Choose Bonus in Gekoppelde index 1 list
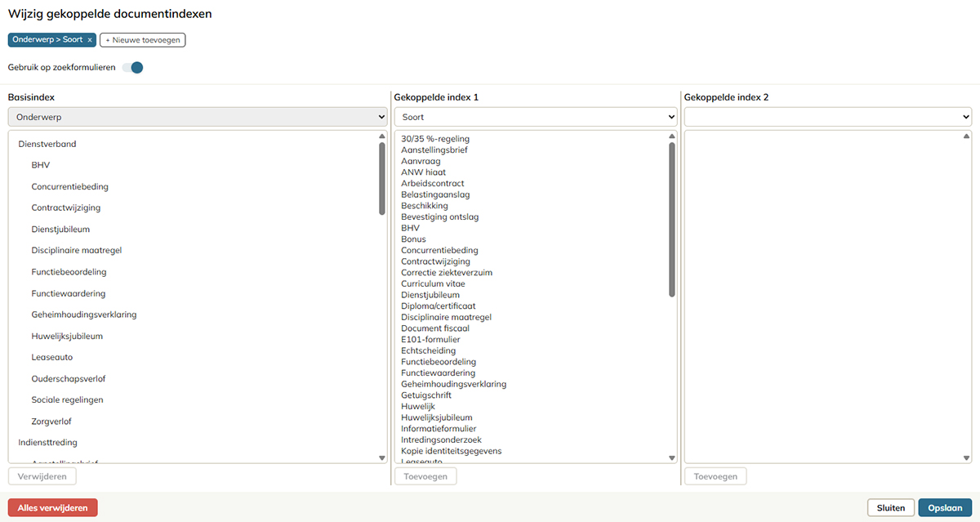This screenshot has height=522, width=980. click(413, 239)
